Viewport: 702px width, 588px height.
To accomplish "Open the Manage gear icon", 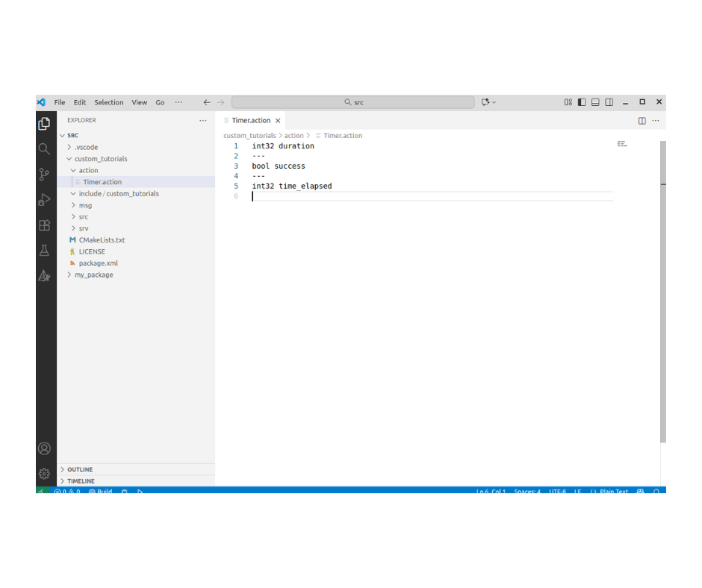I will pos(45,473).
